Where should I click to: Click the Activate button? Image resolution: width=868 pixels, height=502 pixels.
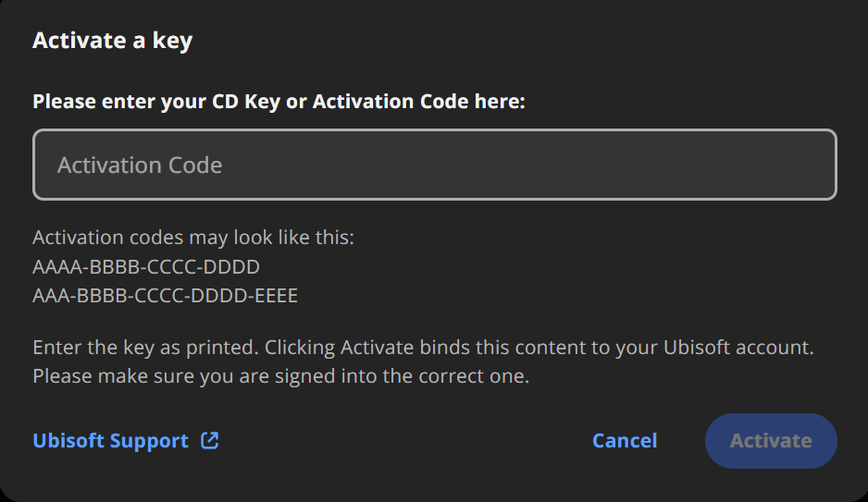click(x=771, y=441)
